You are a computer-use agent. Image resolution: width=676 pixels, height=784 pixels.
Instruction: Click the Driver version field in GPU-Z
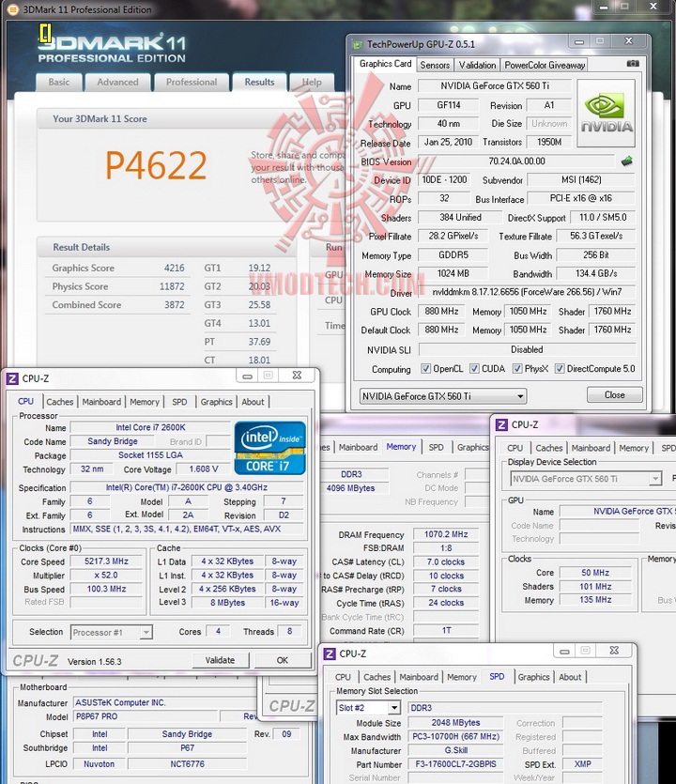coord(527,292)
